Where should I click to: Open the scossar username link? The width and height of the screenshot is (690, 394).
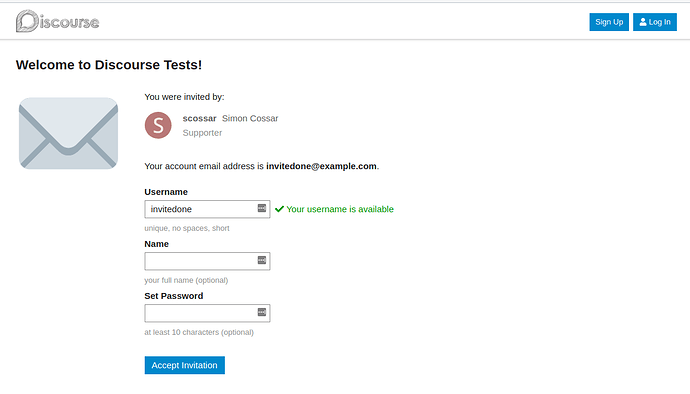[x=199, y=118]
